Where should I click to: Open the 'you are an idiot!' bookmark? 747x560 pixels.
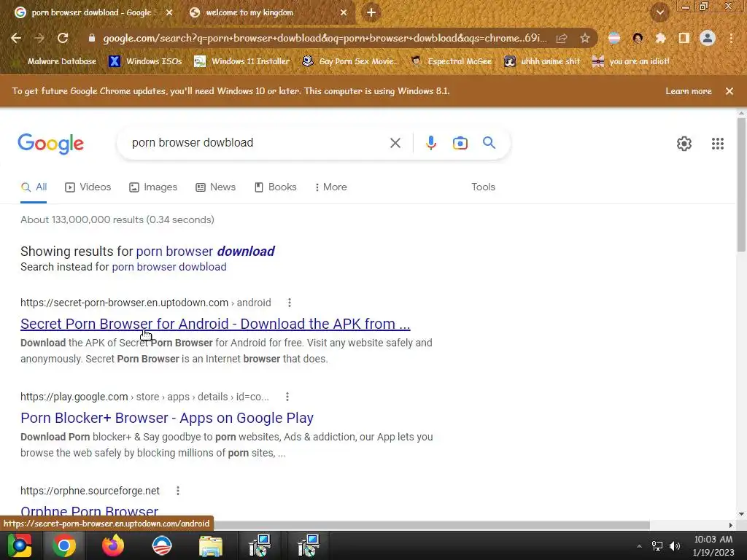[631, 61]
